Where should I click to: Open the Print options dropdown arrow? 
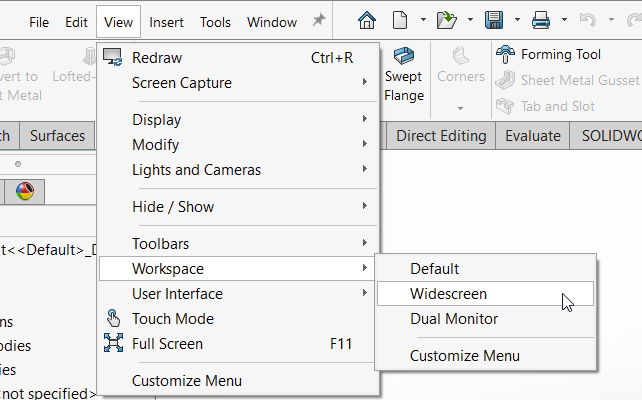point(564,20)
